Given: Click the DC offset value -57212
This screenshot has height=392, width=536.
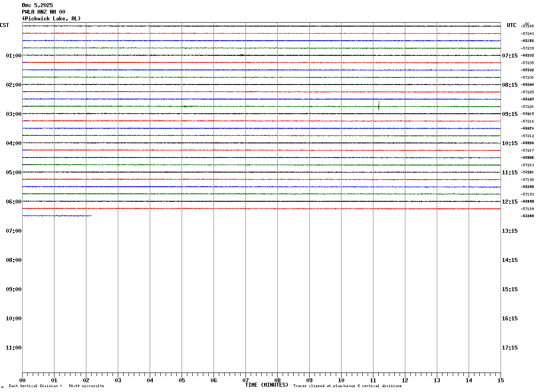Looking at the screenshot, I should 527,136.
